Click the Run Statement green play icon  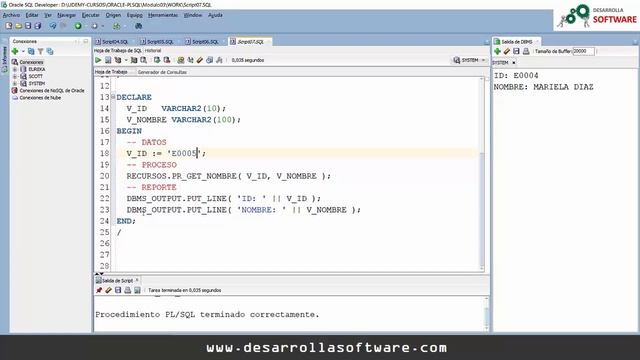98,60
